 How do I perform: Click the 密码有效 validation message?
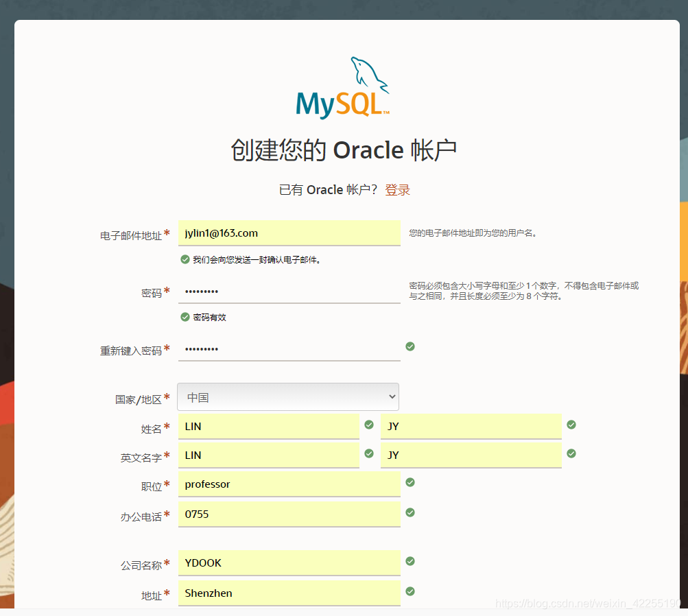tap(210, 317)
